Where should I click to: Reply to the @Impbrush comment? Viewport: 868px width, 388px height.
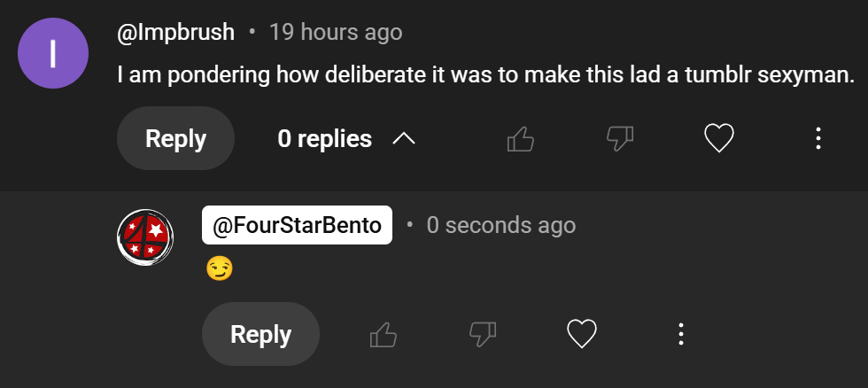click(175, 139)
